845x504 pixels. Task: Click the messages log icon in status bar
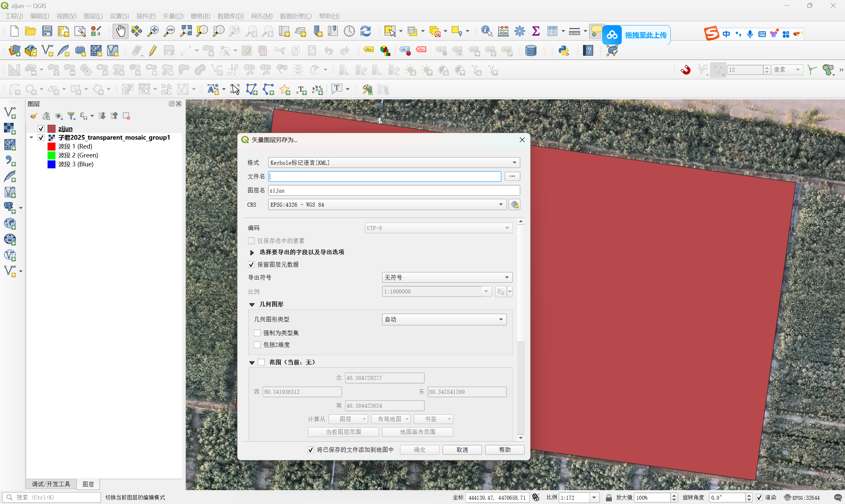pos(838,497)
